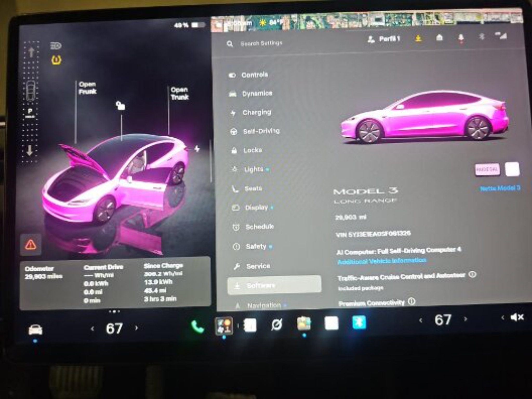The image size is (532, 399).
Task: Click the Search Settings field
Action: click(261, 43)
